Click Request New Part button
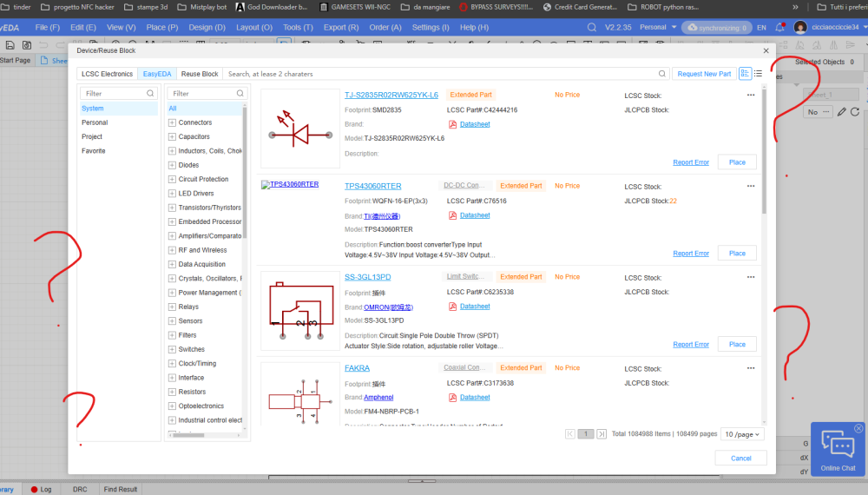Screen dimensions: 868x495 (x=704, y=74)
